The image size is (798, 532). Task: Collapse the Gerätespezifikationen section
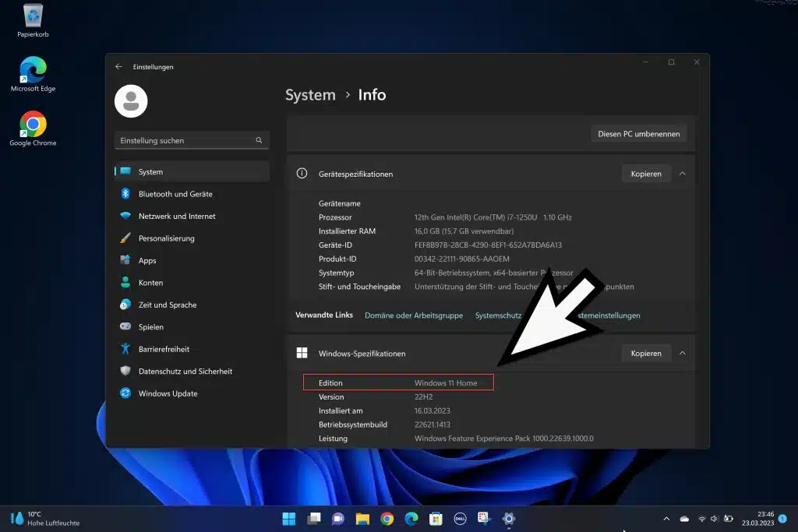pos(683,174)
